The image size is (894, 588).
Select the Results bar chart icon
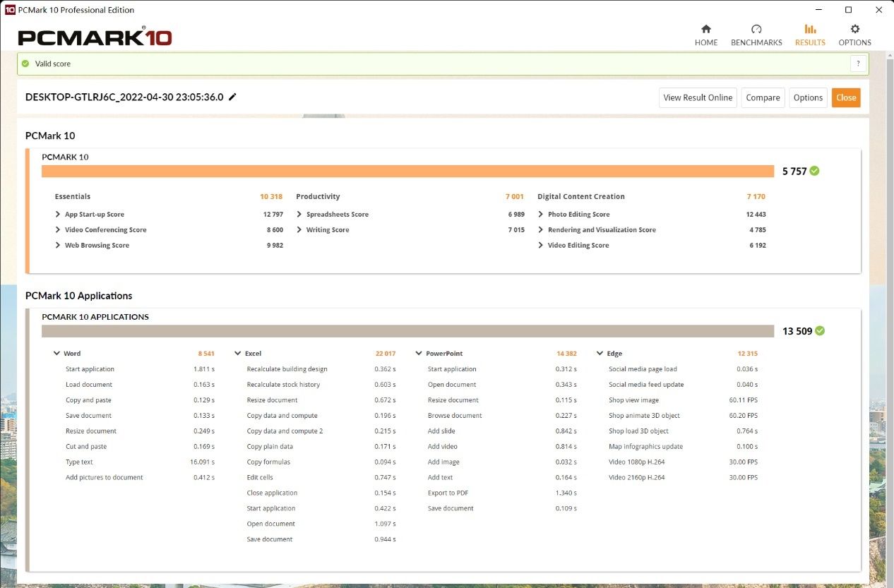pos(810,30)
